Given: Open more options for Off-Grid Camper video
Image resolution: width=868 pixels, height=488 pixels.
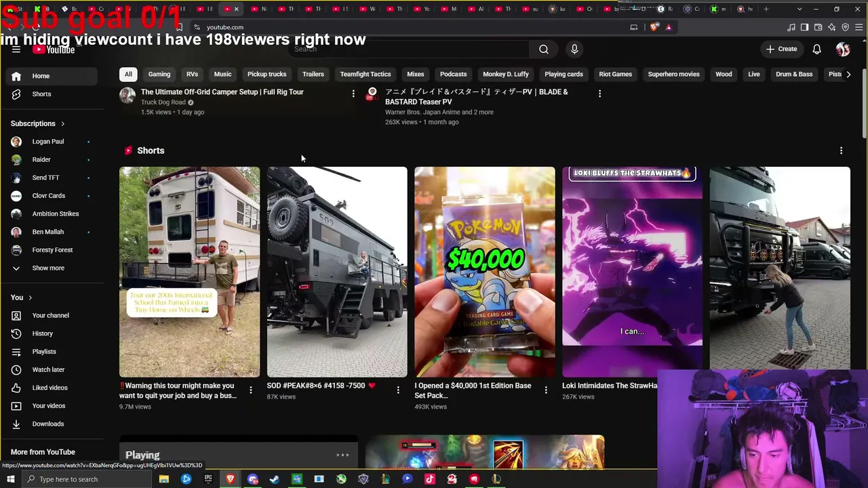Looking at the screenshot, I should (x=353, y=94).
